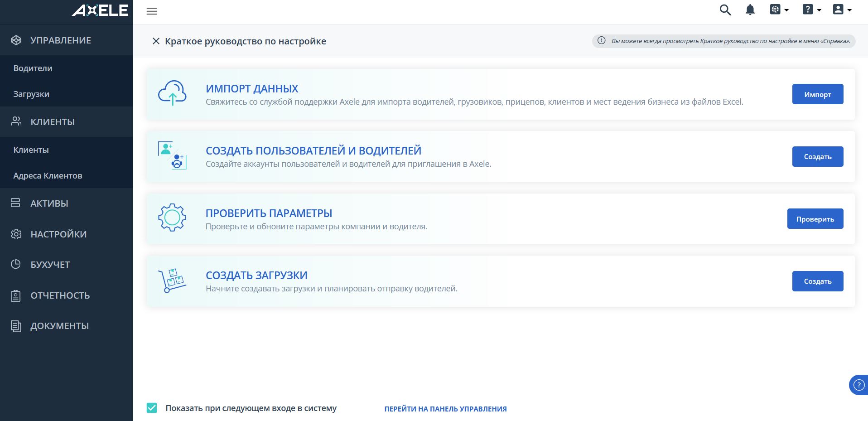Click the СОЗДАТЬ ПОЛЬЗОВАТЕЛЕЙ И ВОДИТЕЛЕЙ heading
The image size is (868, 421).
pyautogui.click(x=313, y=150)
